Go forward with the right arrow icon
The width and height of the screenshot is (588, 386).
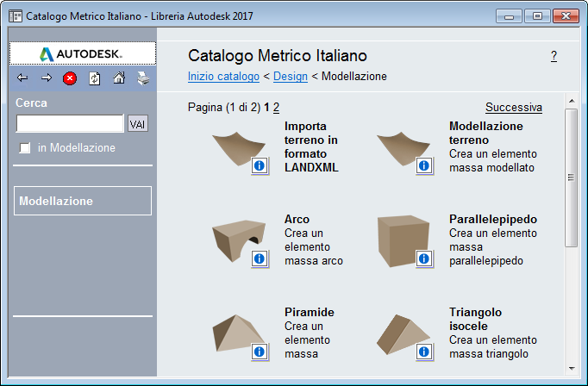coord(46,78)
